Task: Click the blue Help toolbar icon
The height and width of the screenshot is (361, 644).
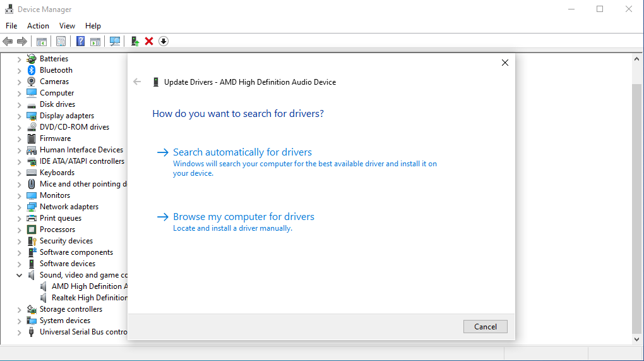Action: (81, 41)
